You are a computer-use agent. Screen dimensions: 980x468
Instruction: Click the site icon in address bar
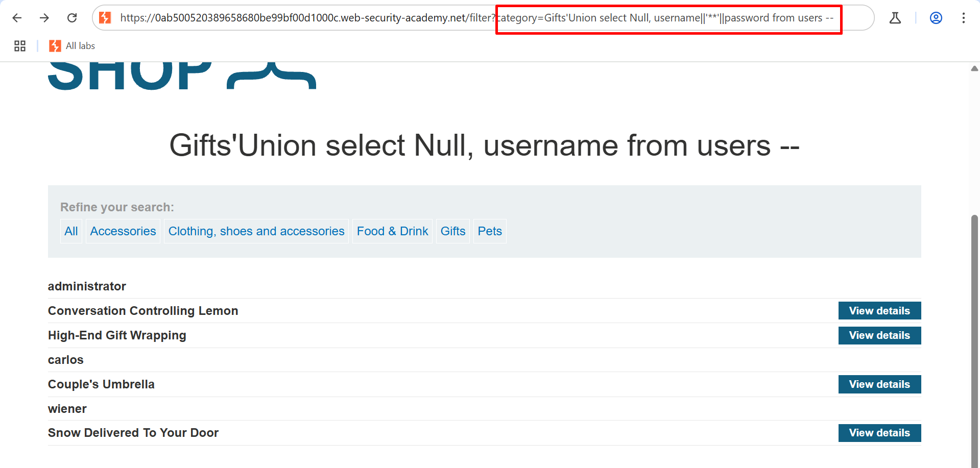[105, 18]
